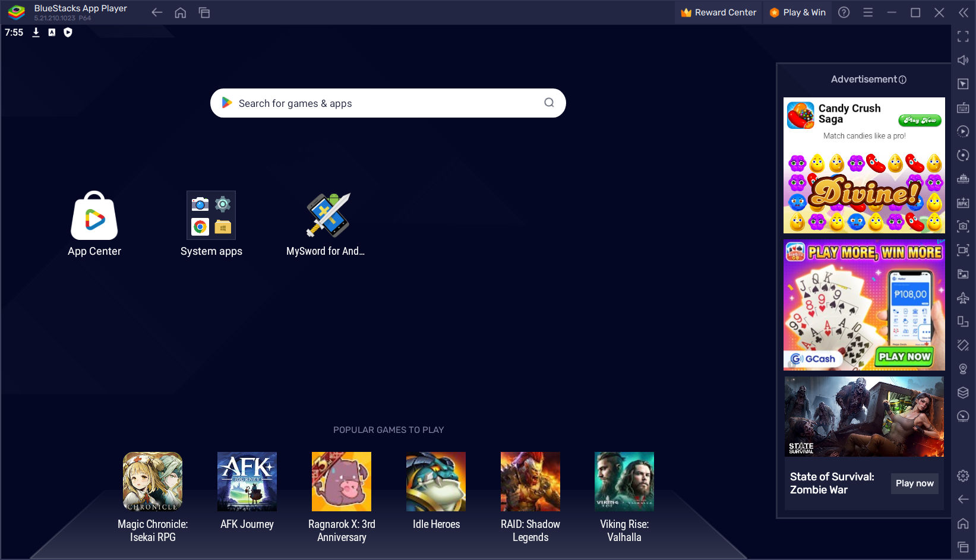Open the multi-instance manager layers icon
This screenshot has width=976, height=560.
[963, 393]
